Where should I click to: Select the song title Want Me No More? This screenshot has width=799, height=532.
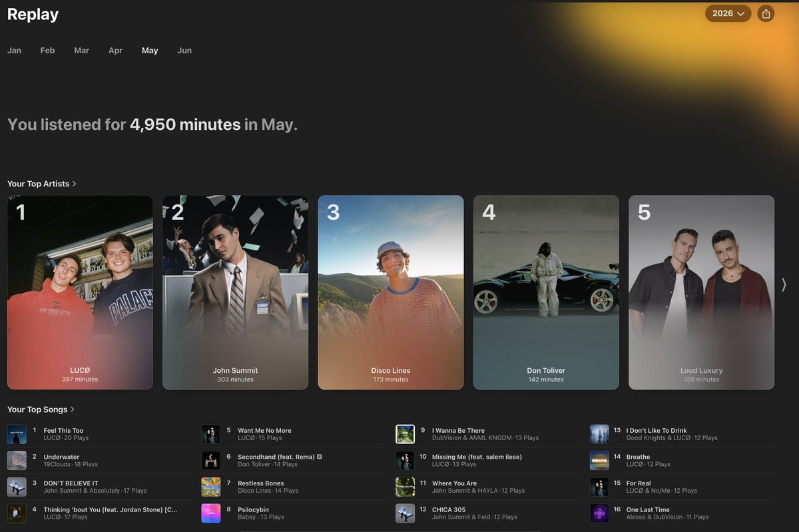264,431
